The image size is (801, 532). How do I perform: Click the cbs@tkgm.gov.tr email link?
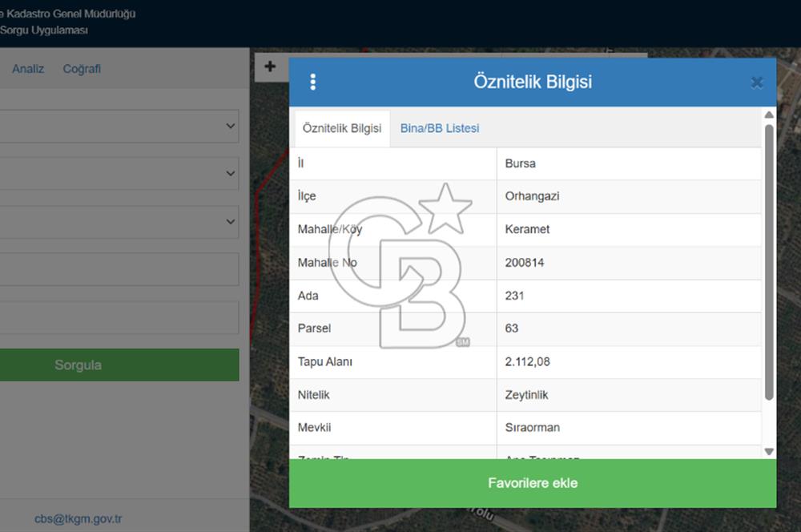tap(78, 518)
